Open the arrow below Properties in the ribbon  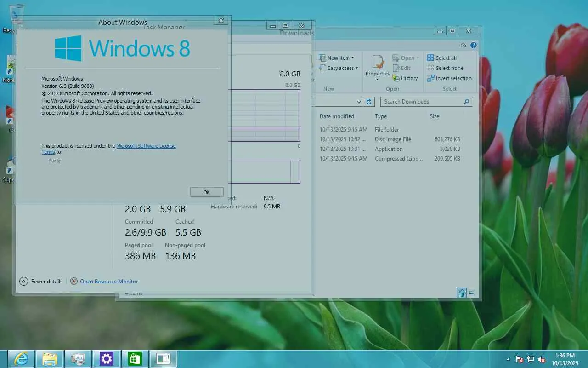(x=378, y=79)
